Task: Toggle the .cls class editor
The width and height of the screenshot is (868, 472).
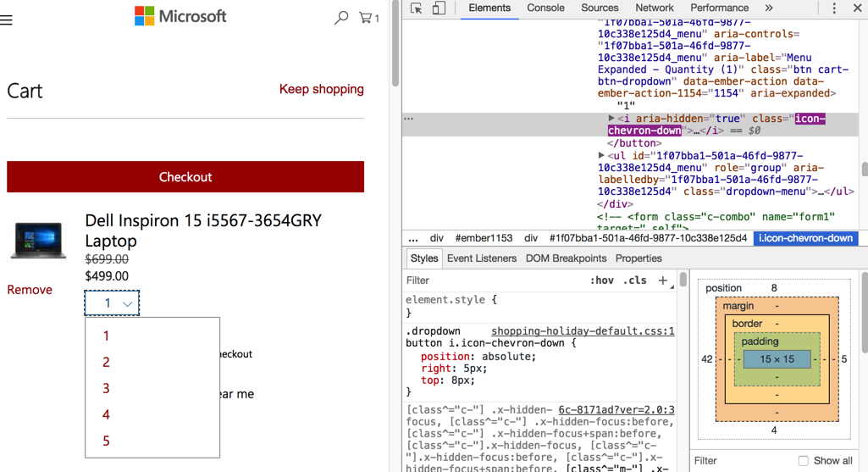Action: click(634, 280)
